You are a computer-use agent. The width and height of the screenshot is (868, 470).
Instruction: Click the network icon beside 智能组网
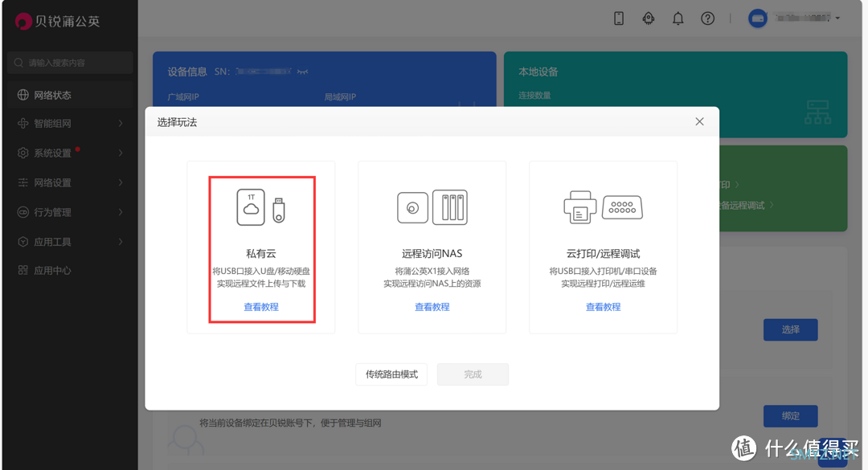click(x=23, y=124)
